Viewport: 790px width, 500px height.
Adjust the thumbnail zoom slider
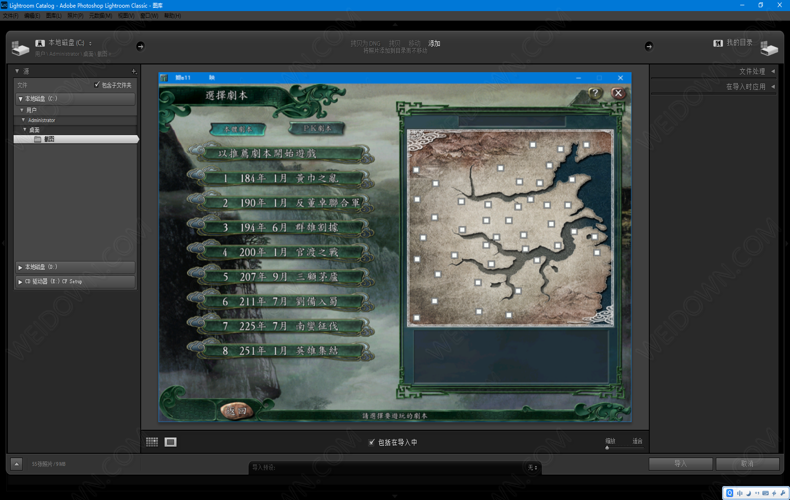(607, 447)
